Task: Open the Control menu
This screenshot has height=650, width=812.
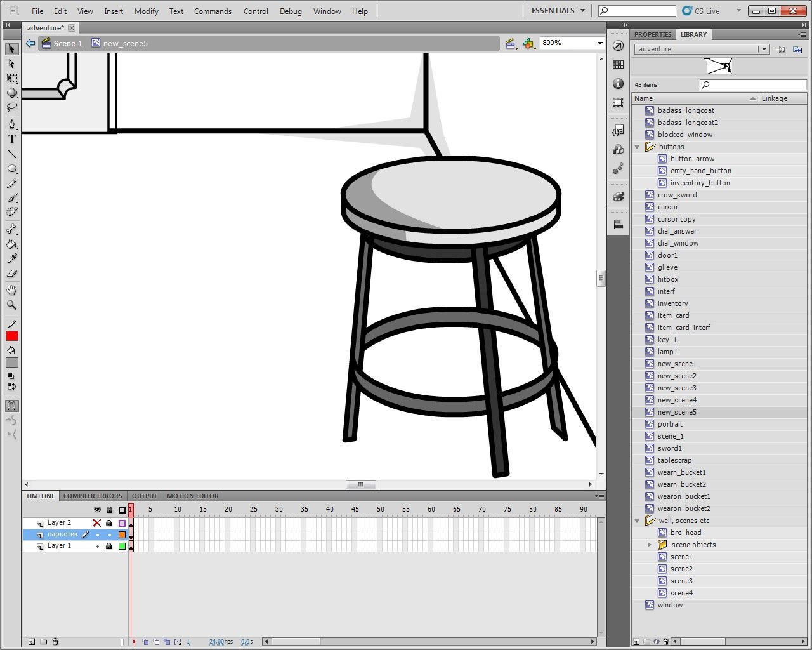Action: tap(256, 11)
